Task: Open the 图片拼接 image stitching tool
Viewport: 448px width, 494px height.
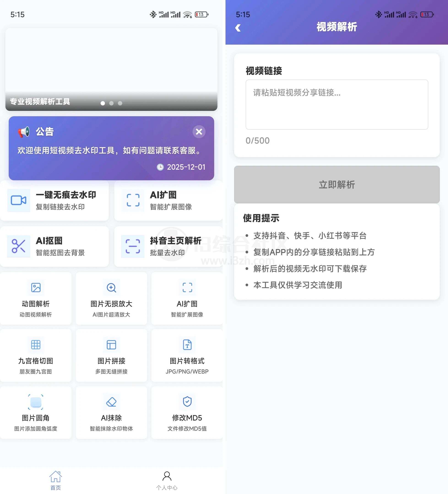Action: 111,355
